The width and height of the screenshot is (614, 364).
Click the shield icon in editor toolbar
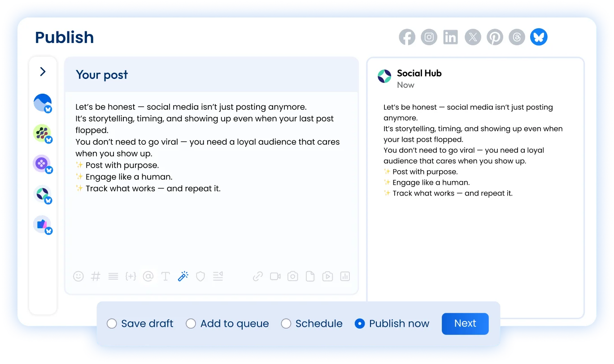tap(200, 276)
